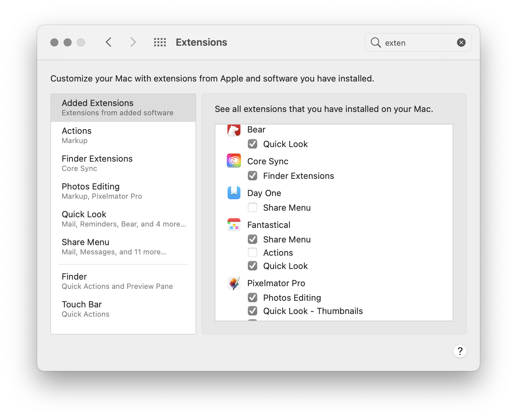Screen dimensions: 517x420
Task: Uncheck Bear Quick Look checkbox
Action: 253,144
